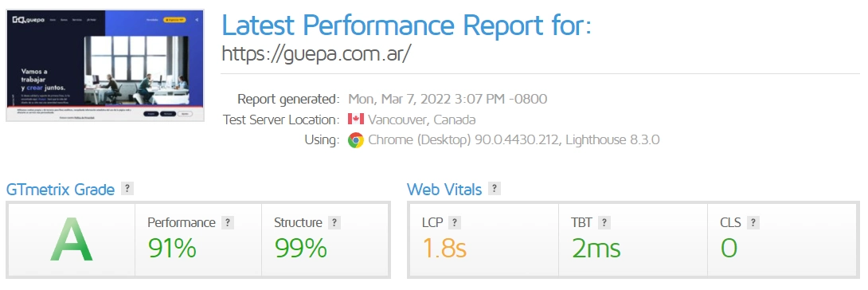
Task: Click the CLS value of 0
Action: [729, 248]
